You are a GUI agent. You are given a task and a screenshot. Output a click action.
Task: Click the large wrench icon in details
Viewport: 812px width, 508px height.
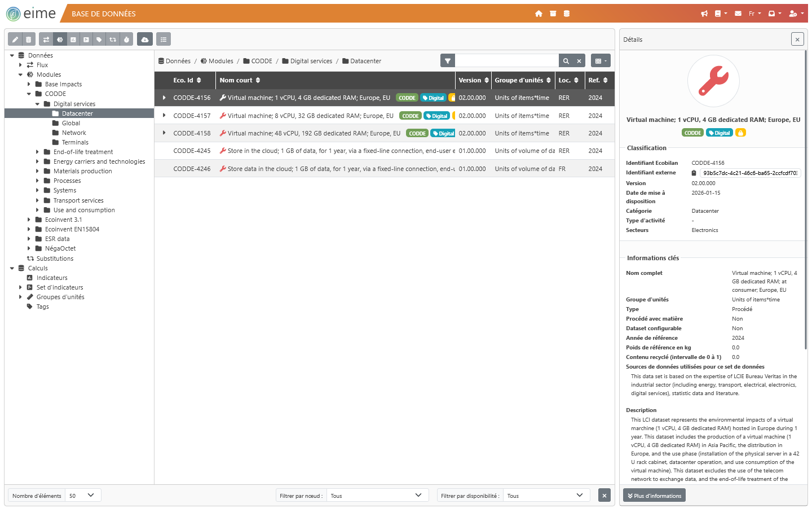[713, 81]
